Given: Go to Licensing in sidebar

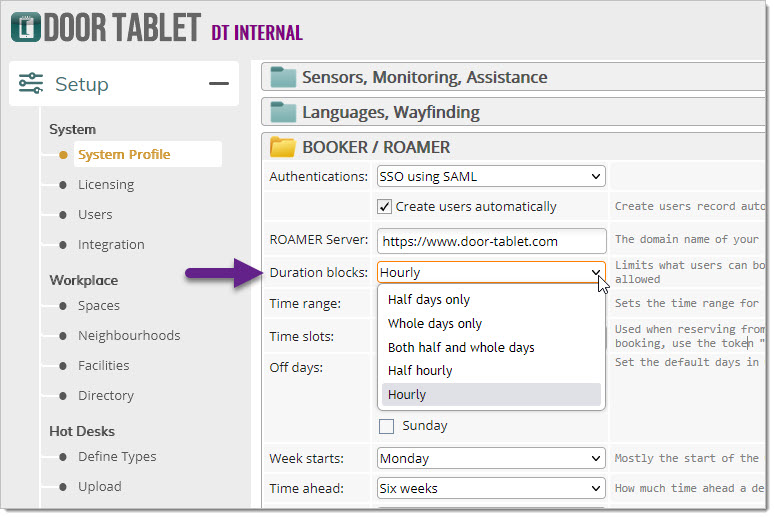Looking at the screenshot, I should (105, 185).
